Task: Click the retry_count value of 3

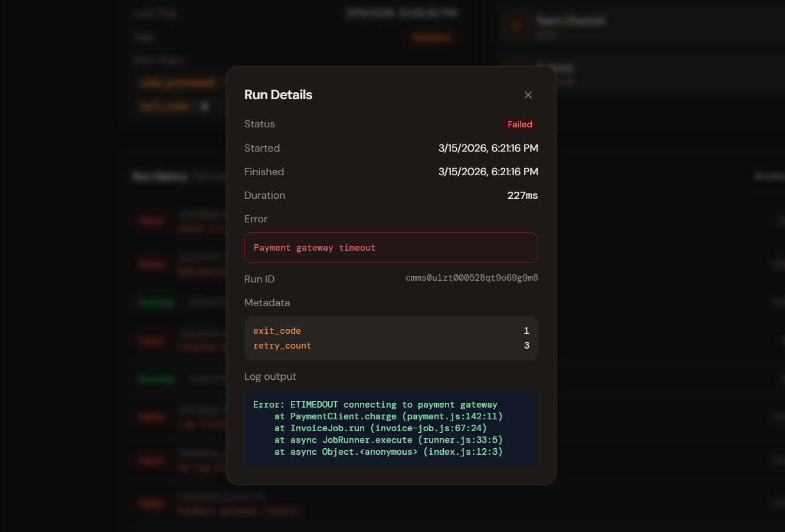Action: [526, 345]
